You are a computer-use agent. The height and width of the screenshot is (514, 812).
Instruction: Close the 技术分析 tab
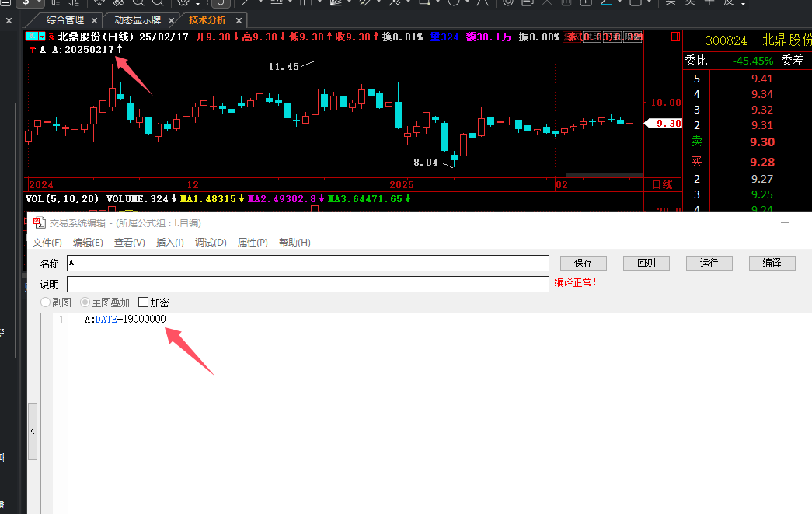pos(239,21)
